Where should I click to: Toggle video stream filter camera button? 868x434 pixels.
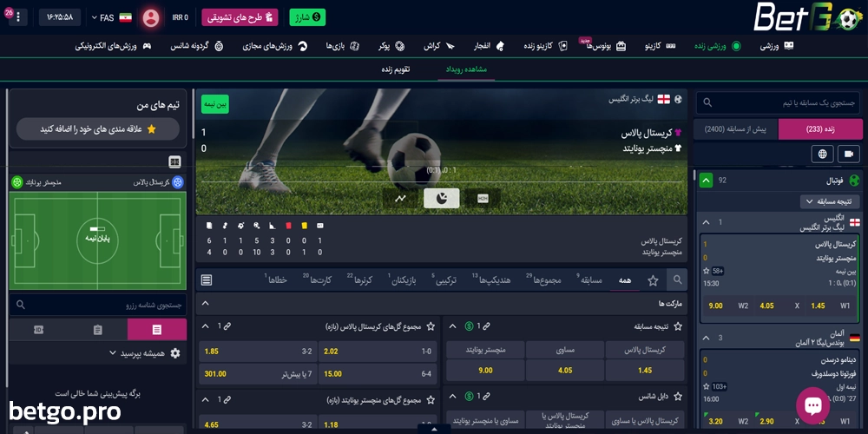[x=849, y=154]
